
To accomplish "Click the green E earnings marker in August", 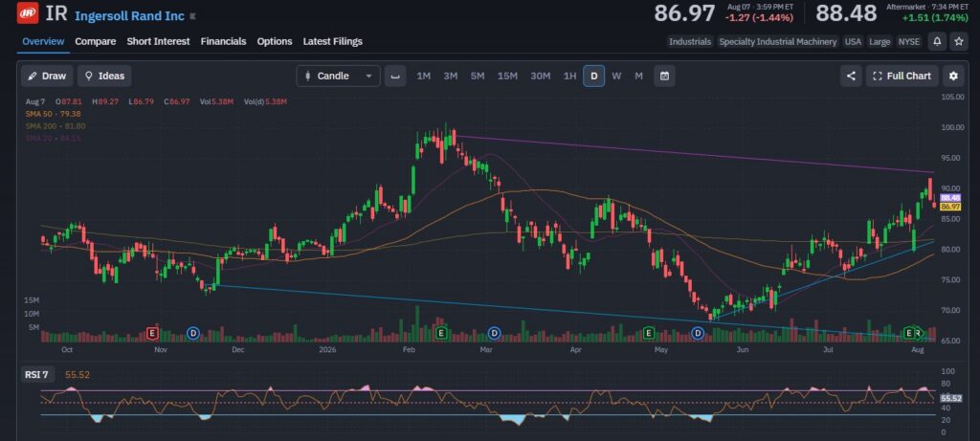I will [x=911, y=334].
